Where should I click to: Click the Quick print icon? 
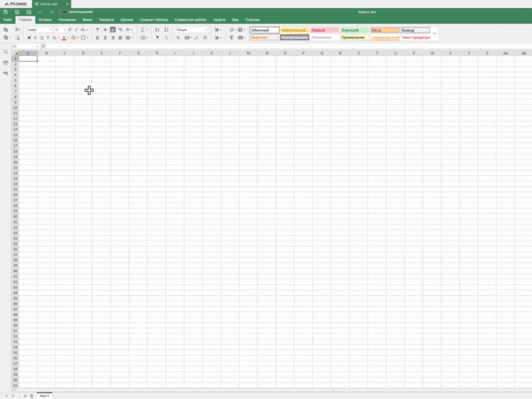(28, 12)
